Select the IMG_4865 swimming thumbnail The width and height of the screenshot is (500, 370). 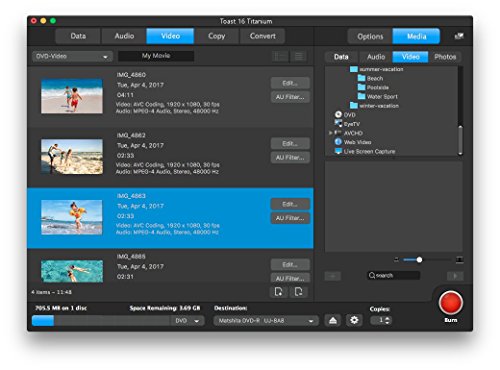tap(72, 271)
